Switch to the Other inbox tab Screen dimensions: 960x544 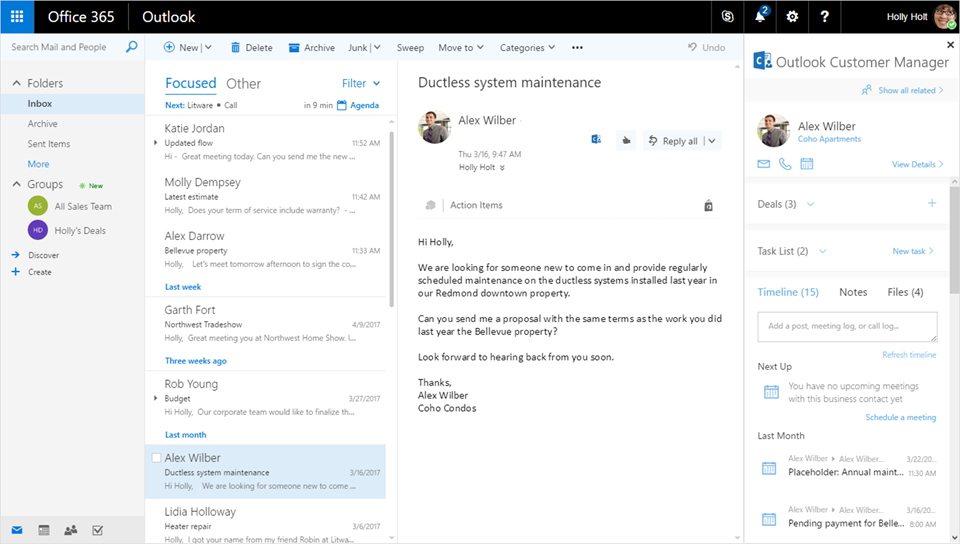pyautogui.click(x=243, y=84)
